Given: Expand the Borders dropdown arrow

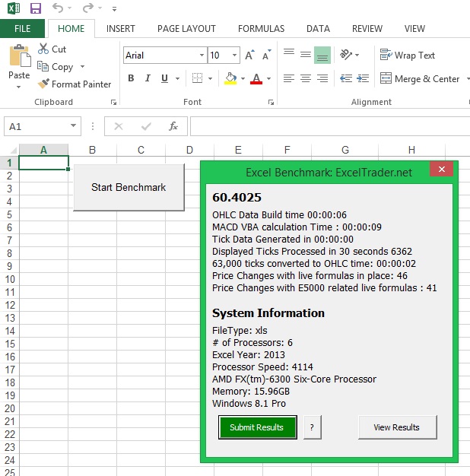Looking at the screenshot, I should pyautogui.click(x=210, y=78).
